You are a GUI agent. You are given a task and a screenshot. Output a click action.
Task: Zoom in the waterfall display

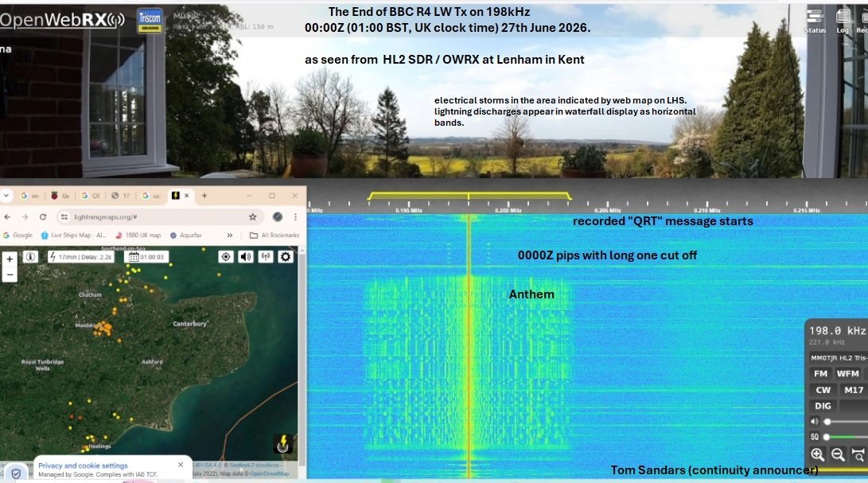818,454
